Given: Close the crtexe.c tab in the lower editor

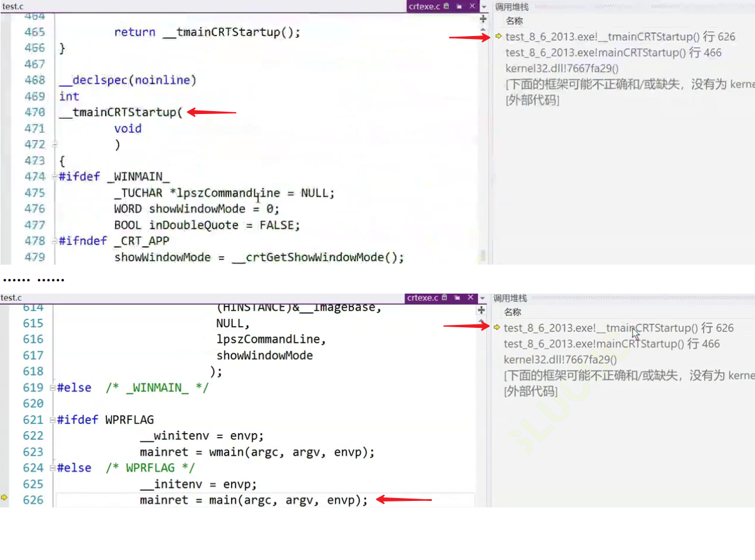Looking at the screenshot, I should (471, 298).
